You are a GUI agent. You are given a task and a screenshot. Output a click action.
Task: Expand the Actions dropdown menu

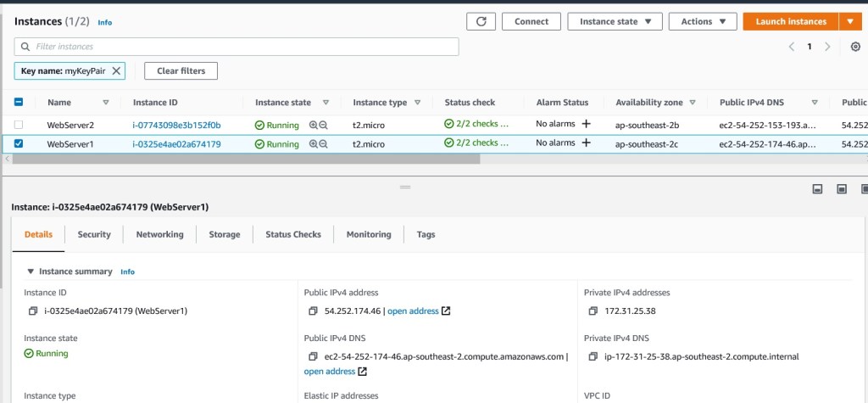click(x=703, y=22)
